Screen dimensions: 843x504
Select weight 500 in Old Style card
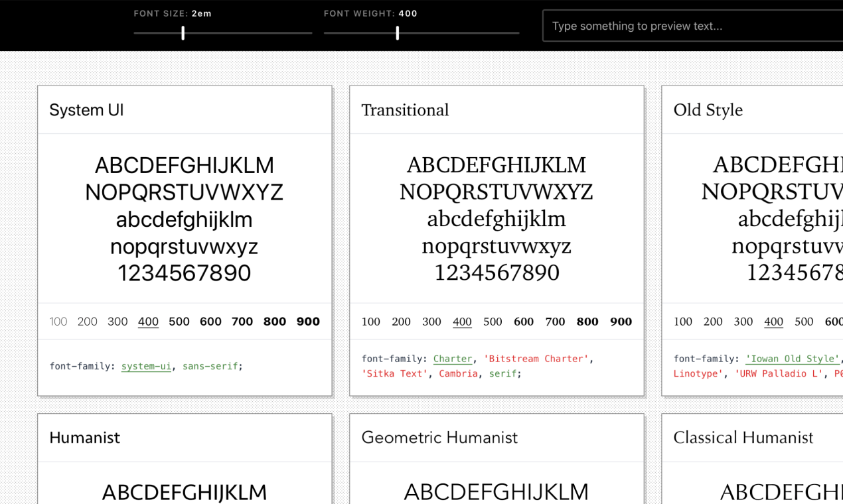click(804, 322)
